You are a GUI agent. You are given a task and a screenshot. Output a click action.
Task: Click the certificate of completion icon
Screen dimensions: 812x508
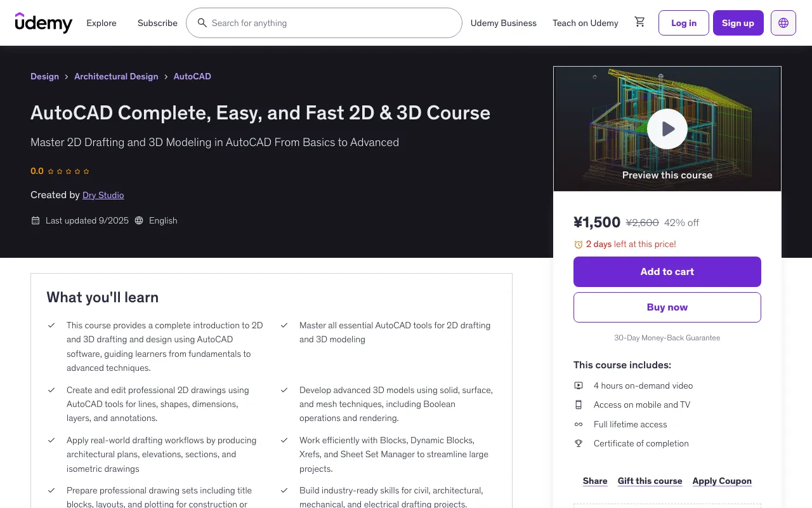[x=578, y=443]
